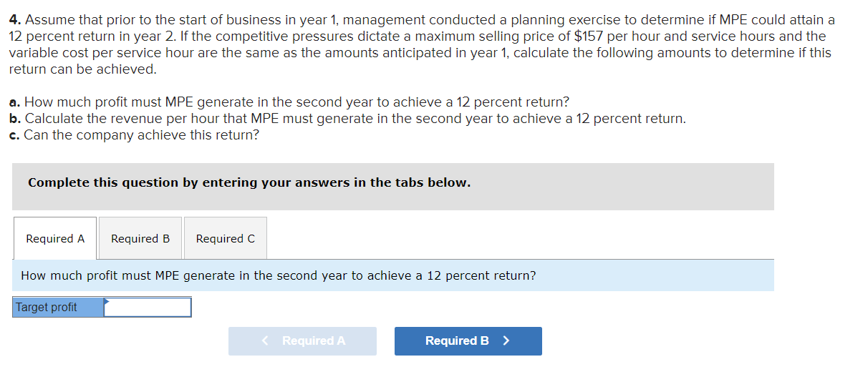This screenshot has width=868, height=392.
Task: Click the 'Complete this question' instruction banner
Action: click(249, 183)
